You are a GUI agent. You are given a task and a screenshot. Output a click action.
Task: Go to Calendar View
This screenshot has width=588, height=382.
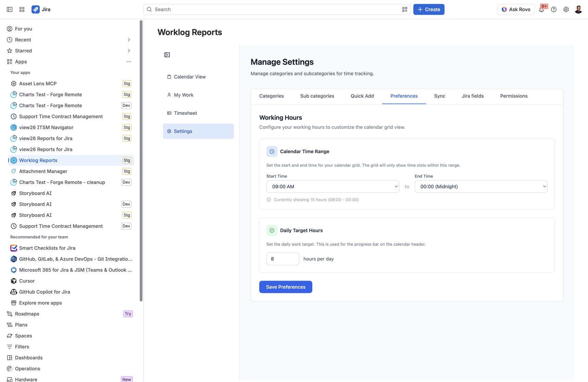point(198,77)
